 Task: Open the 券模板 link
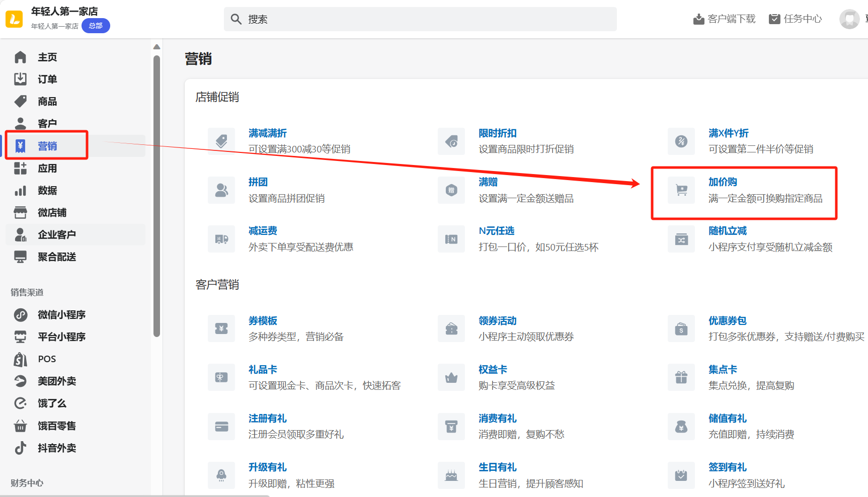pyautogui.click(x=263, y=321)
